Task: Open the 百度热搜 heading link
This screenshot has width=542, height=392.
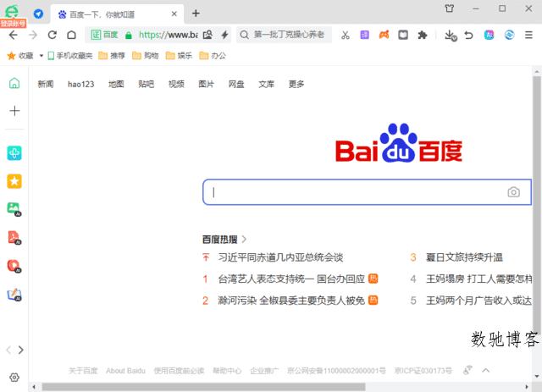Action: (224, 240)
